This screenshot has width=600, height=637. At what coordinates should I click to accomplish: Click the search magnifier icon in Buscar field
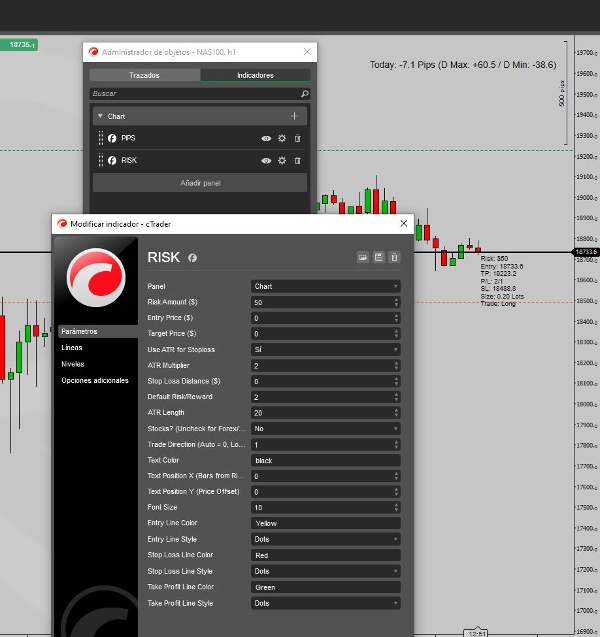point(305,94)
